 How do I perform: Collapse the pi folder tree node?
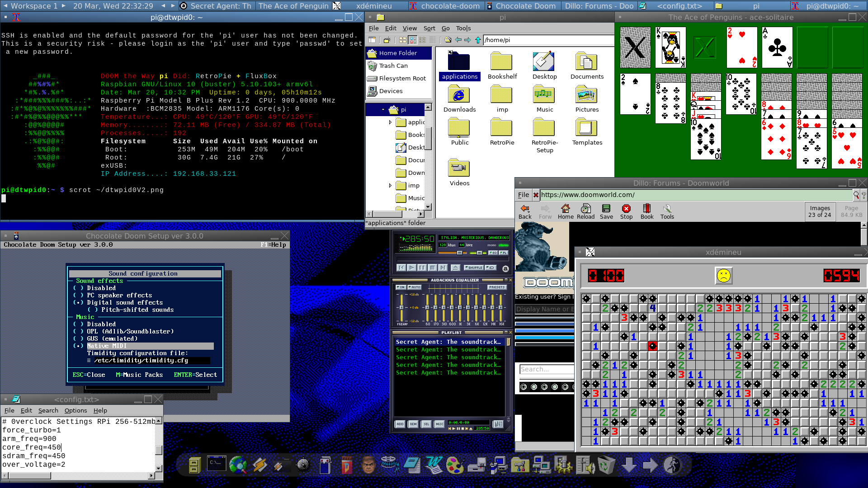tap(383, 109)
